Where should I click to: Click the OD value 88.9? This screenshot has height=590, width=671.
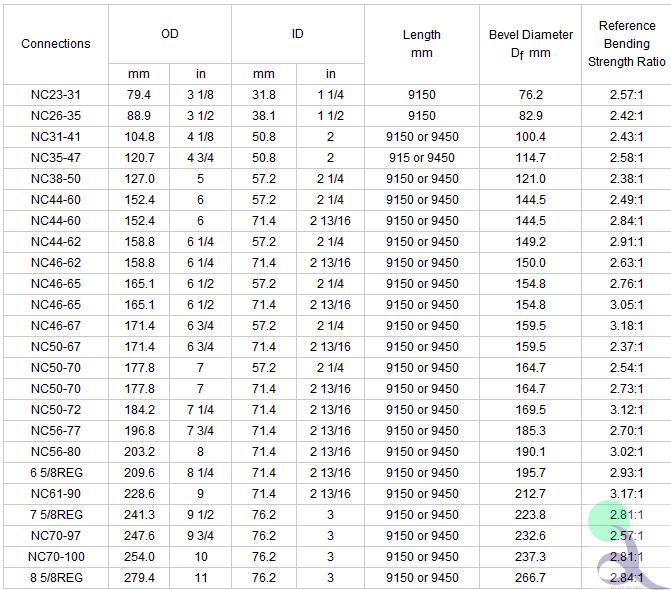click(139, 116)
